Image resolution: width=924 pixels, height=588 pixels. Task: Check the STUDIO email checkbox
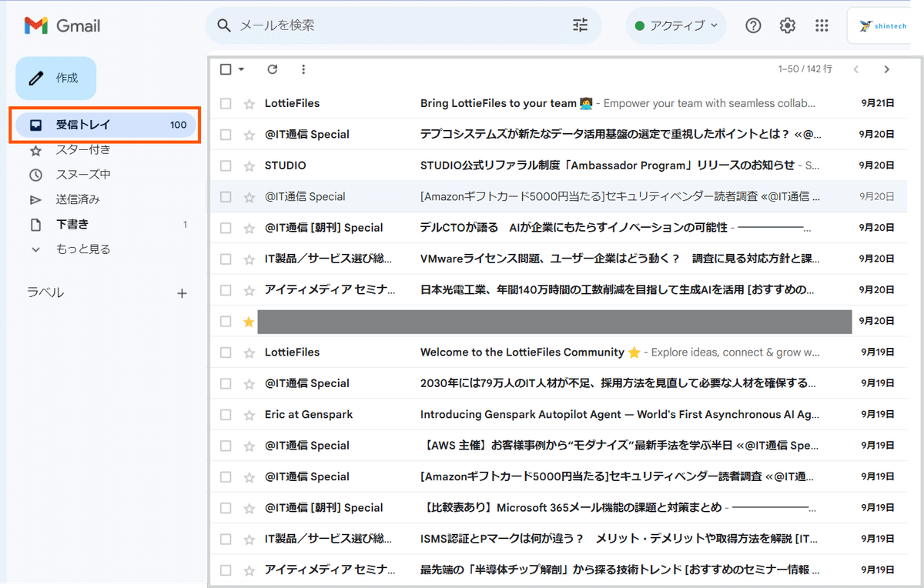[226, 165]
